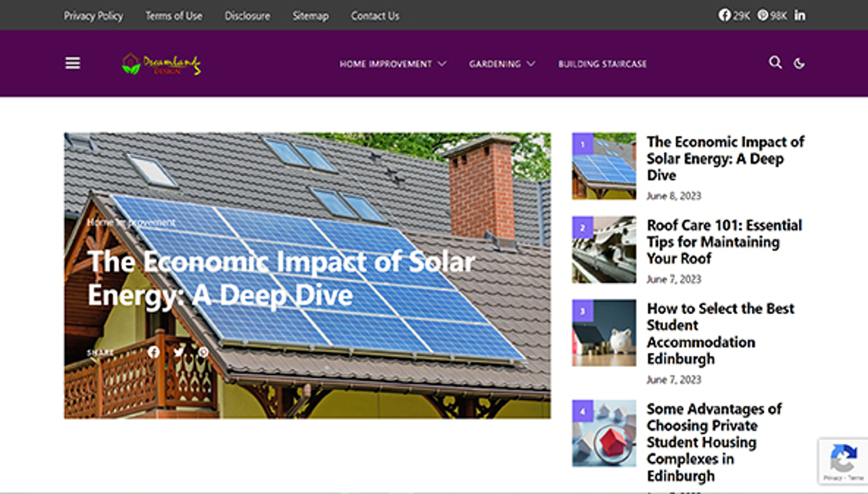The image size is (868, 494).
Task: Open the Privacy Policy link
Action: click(x=93, y=16)
